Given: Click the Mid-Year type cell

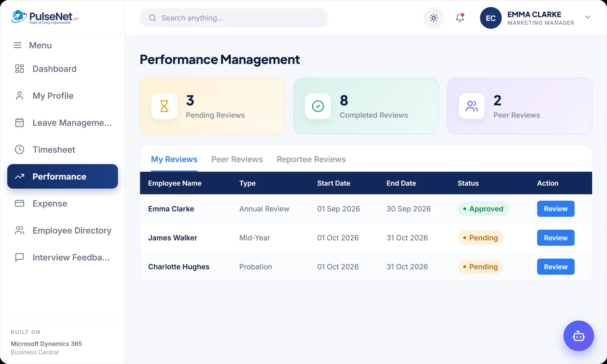Looking at the screenshot, I should [x=255, y=238].
